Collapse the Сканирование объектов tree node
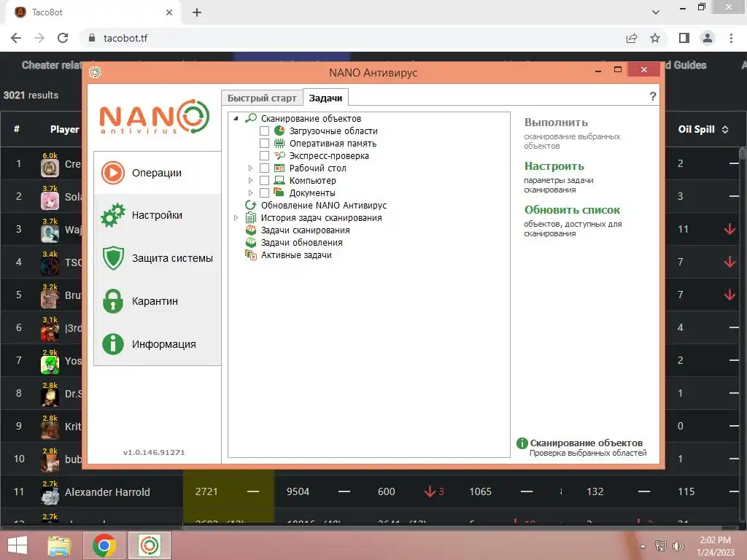This screenshot has height=560, width=747. point(236,118)
